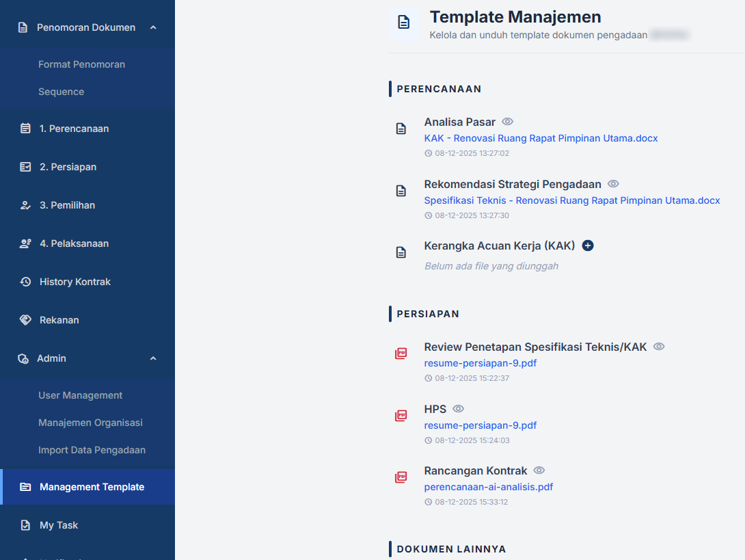The height and width of the screenshot is (560, 745).
Task: Click clock icon next to 08-12-2025 15:24:03
Action: [428, 440]
